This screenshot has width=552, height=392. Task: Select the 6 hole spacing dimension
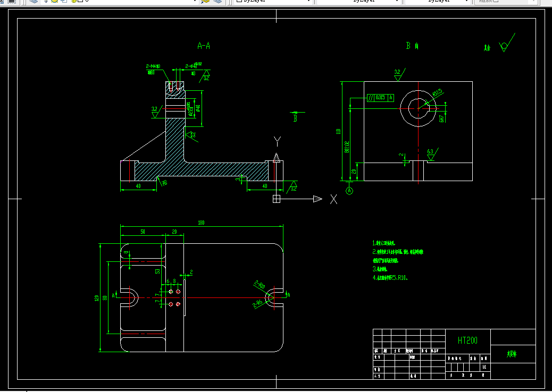click(168, 282)
